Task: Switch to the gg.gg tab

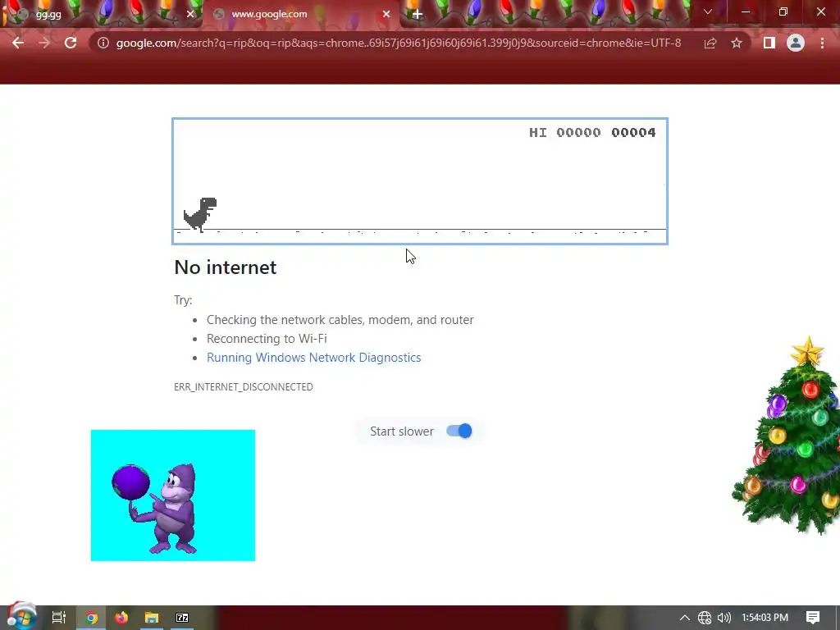Action: [x=102, y=15]
